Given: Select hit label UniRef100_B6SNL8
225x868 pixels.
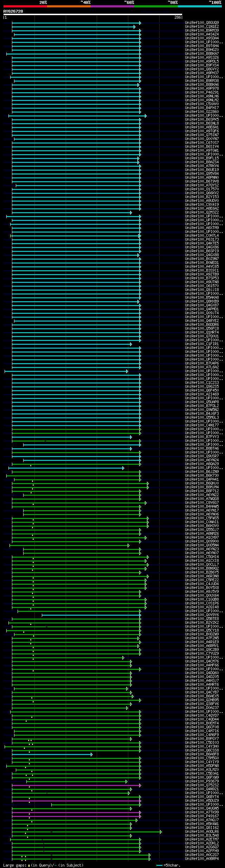Looking at the screenshot, I should pyautogui.click(x=202, y=123).
